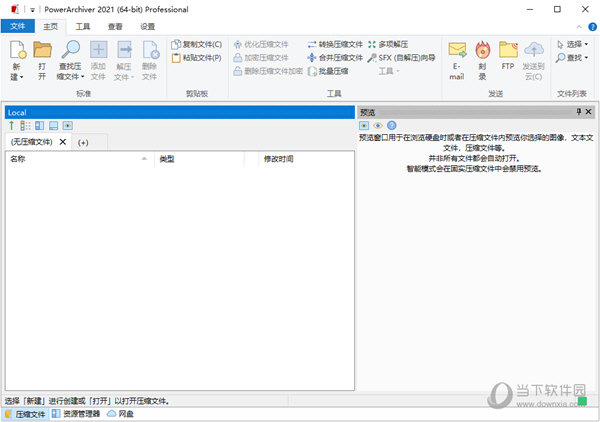Click the help icon in 预览 panel
Screen dimensions: 600x422
(391, 125)
